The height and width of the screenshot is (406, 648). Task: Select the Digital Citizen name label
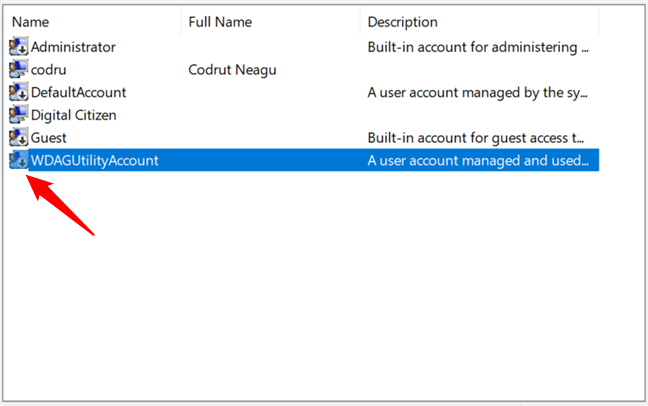tap(73, 115)
